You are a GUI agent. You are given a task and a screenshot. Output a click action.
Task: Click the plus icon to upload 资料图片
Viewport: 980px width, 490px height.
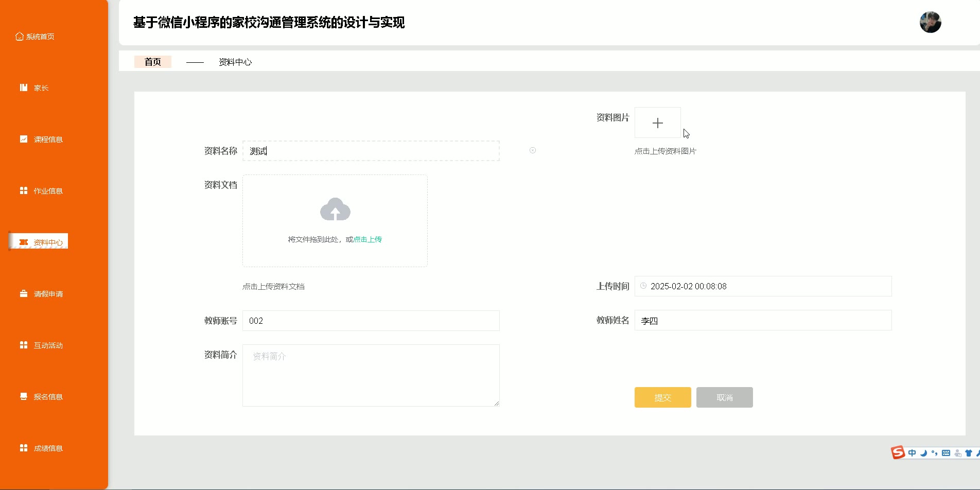(x=657, y=123)
